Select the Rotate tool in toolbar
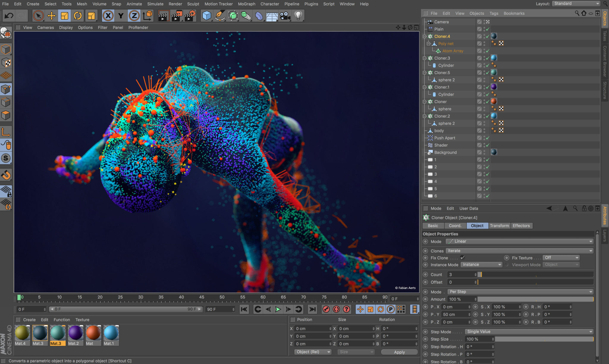The height and width of the screenshot is (364, 609). 78,15
